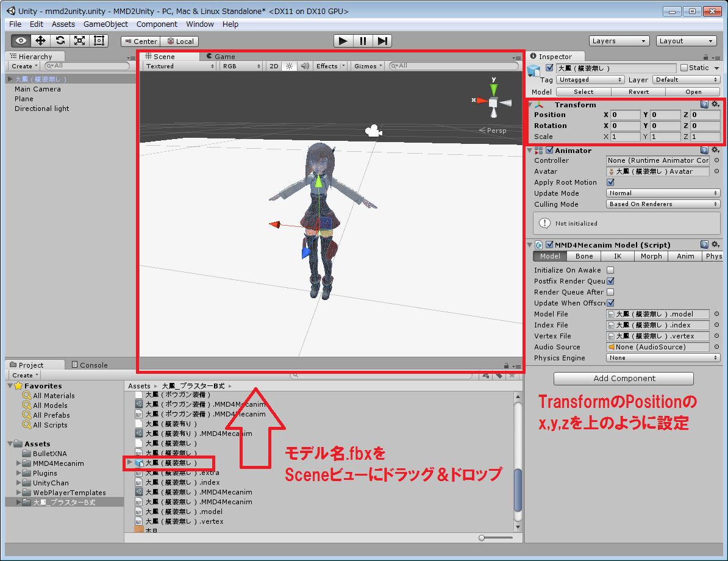Viewport: 728px width, 561px height.
Task: Pick Model File via circle selector
Action: pos(717,314)
